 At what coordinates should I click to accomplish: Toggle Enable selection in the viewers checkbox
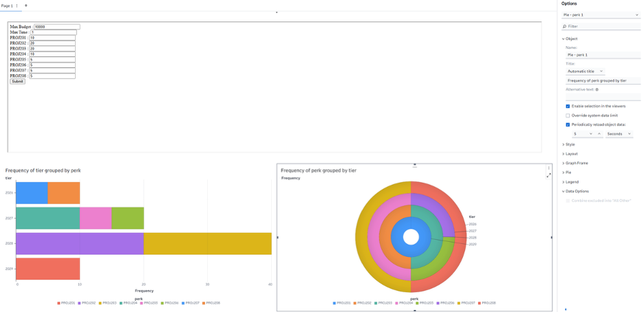568,107
